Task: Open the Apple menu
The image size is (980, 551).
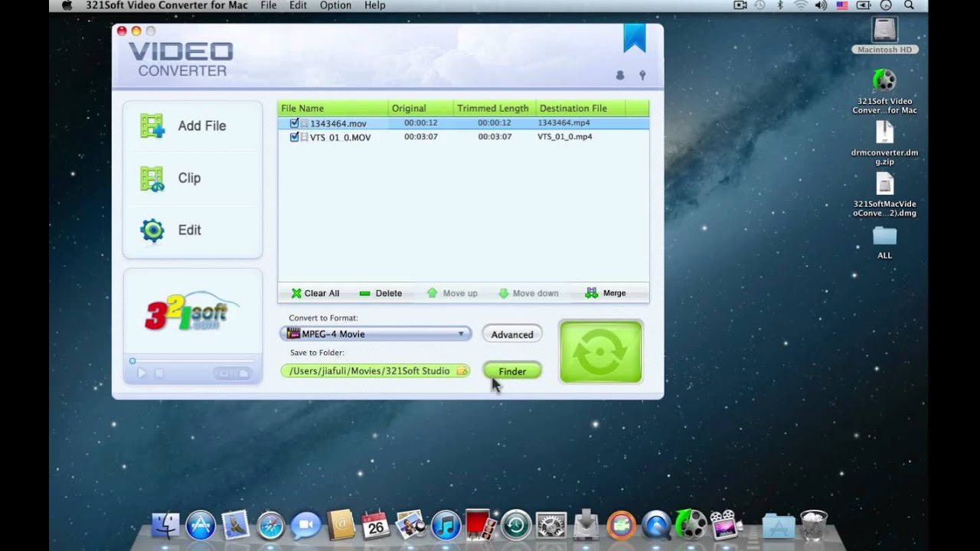Action: [67, 5]
